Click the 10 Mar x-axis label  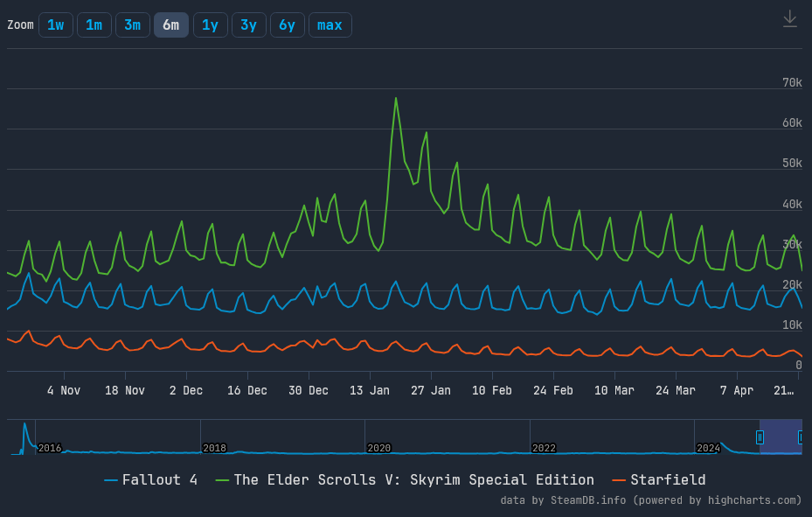614,391
